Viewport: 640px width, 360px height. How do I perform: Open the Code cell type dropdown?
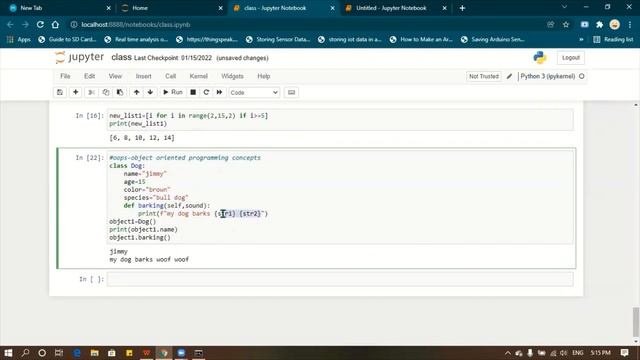coord(254,93)
